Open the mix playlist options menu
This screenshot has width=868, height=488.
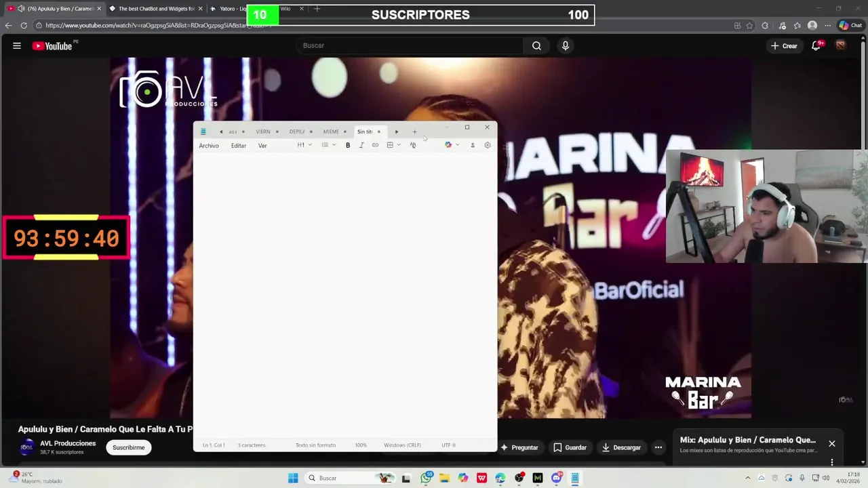(832, 462)
